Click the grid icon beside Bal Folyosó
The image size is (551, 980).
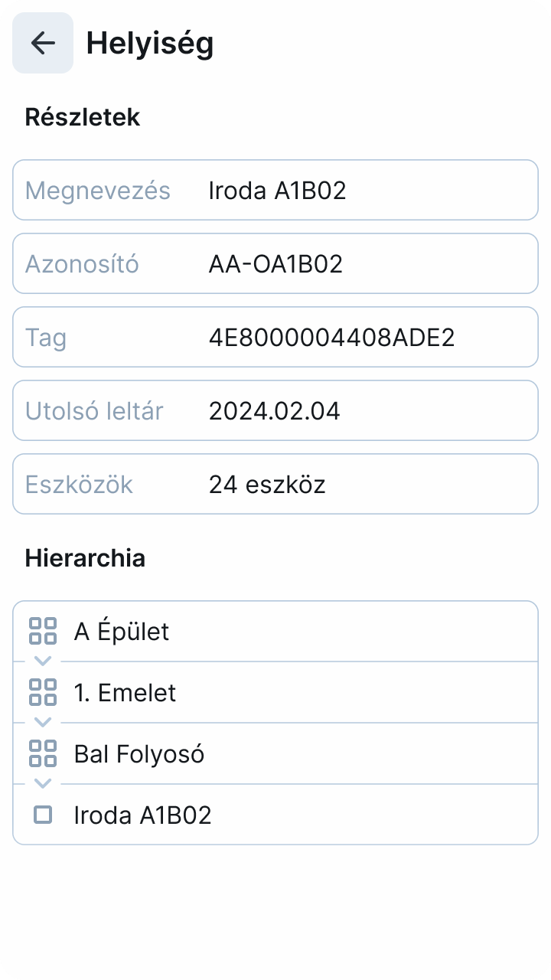click(43, 753)
